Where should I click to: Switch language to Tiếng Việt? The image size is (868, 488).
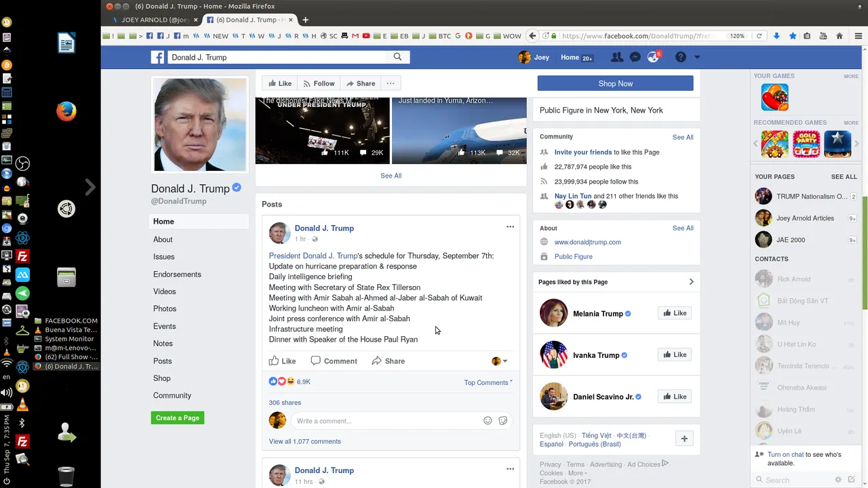click(x=596, y=436)
